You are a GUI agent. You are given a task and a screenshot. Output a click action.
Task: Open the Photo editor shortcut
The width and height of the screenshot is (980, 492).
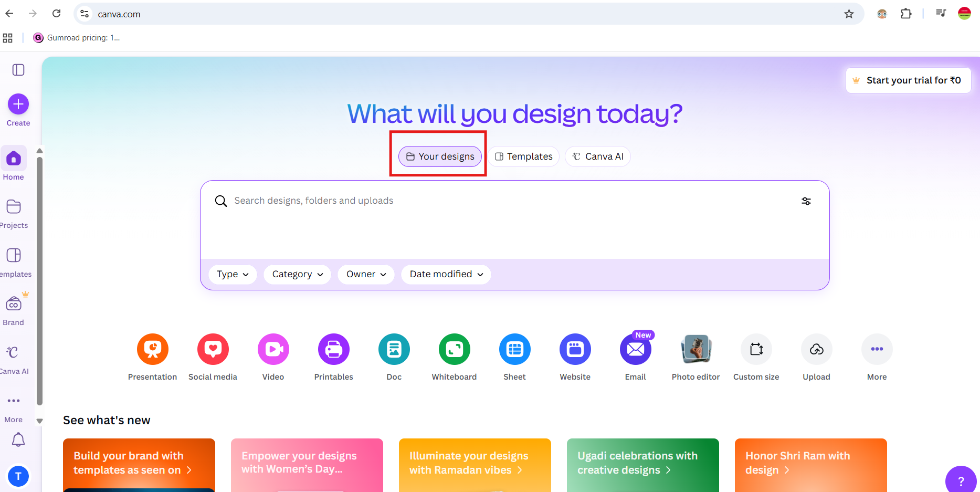coord(696,349)
